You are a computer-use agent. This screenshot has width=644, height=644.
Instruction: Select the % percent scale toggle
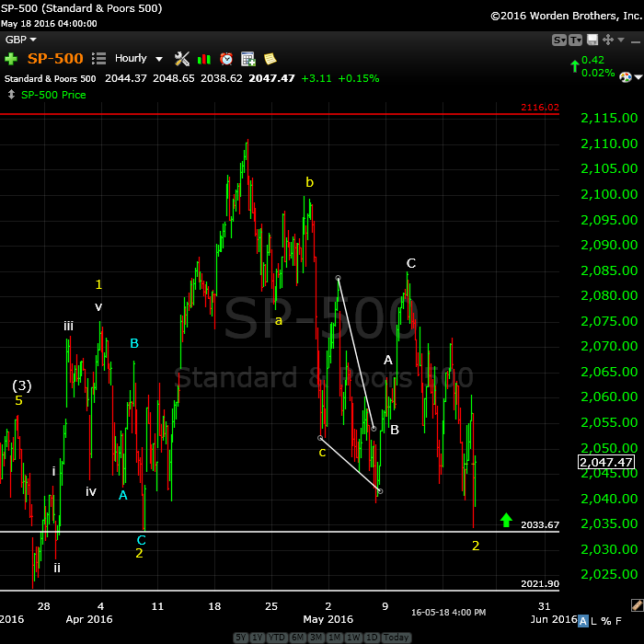[605, 621]
